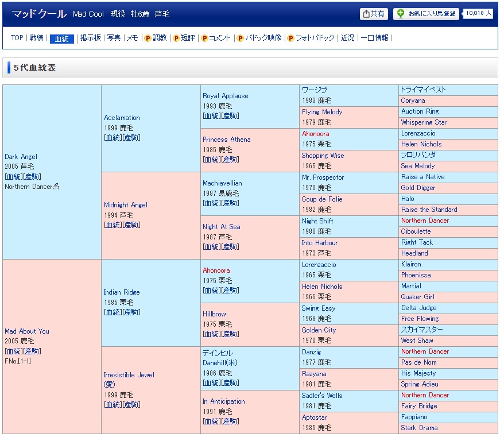The width and height of the screenshot is (504, 437).
Task: Switch to the 掲示板 board tab
Action: coord(91,38)
